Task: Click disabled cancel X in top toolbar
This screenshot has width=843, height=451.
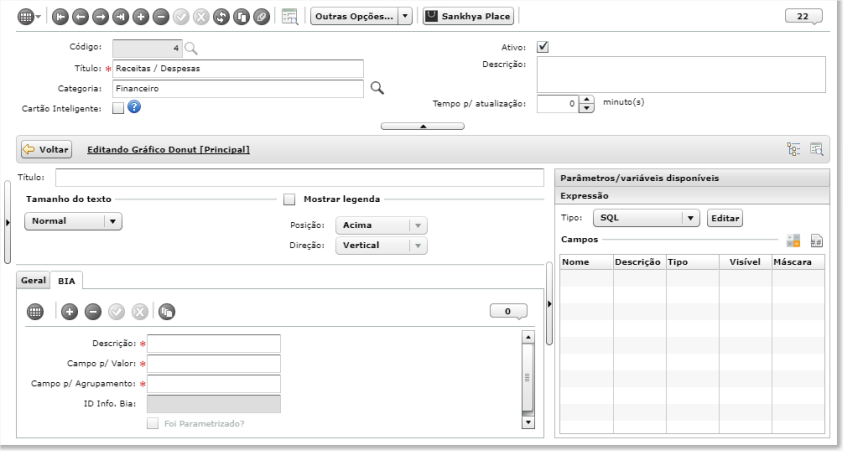Action: pyautogui.click(x=201, y=17)
